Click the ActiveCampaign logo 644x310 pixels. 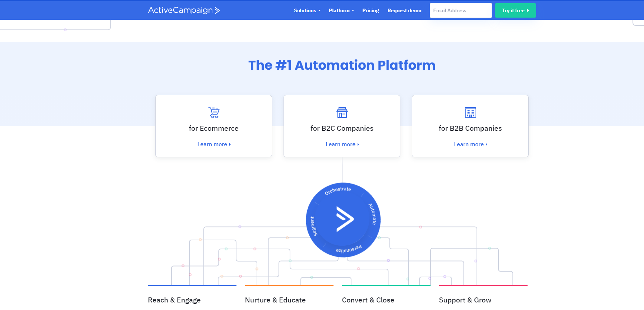[184, 10]
